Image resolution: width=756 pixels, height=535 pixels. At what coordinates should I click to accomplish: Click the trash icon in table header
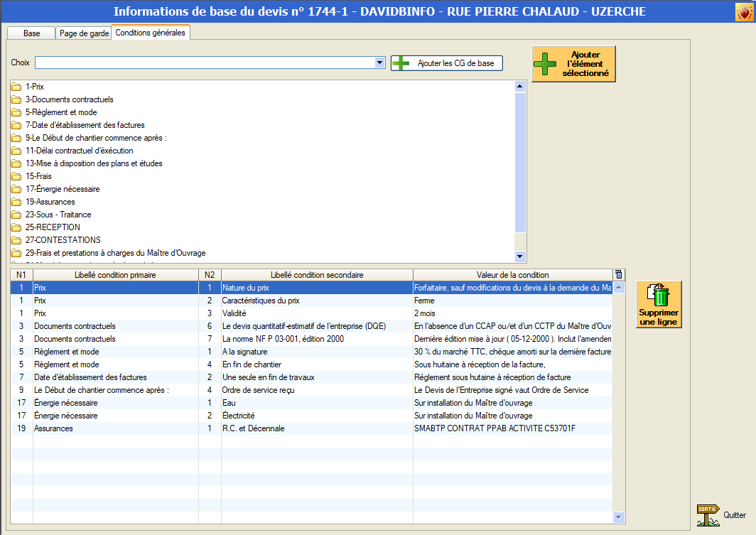tap(618, 275)
